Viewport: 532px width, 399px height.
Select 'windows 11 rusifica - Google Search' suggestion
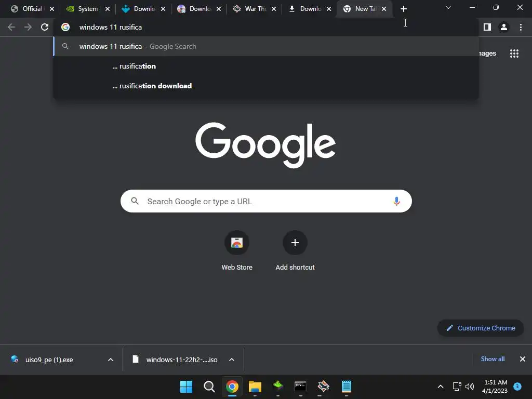tap(266, 46)
